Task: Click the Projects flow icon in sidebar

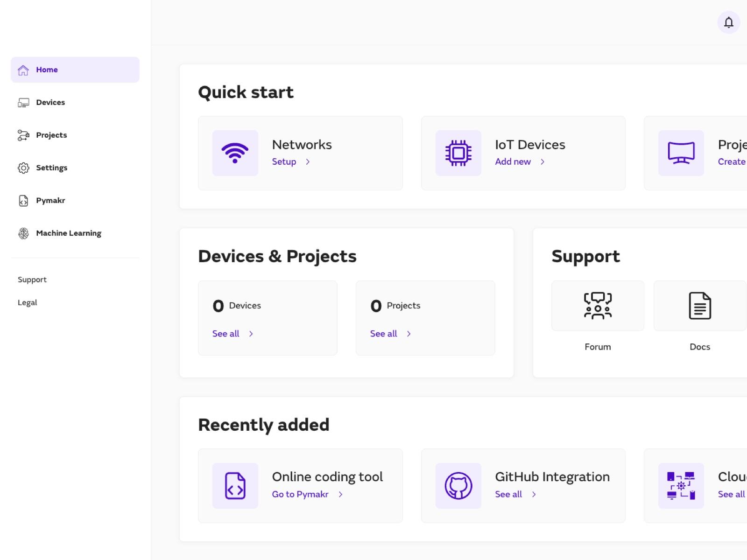Action: click(x=23, y=135)
